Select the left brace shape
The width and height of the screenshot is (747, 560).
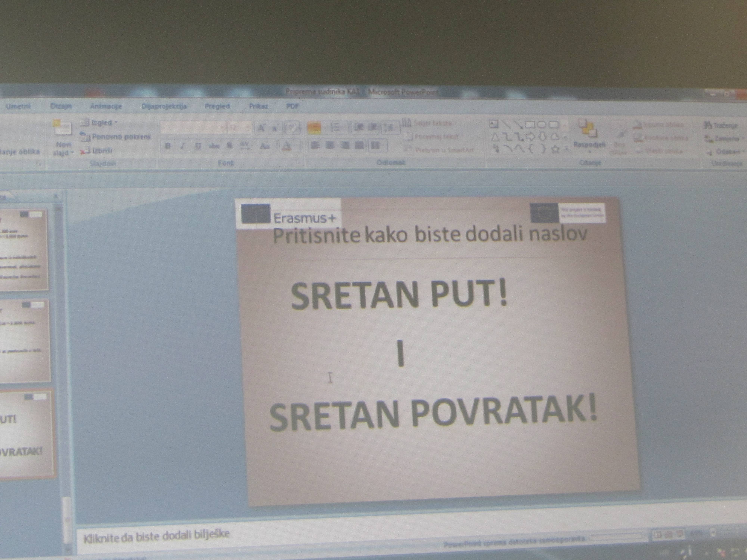click(531, 149)
